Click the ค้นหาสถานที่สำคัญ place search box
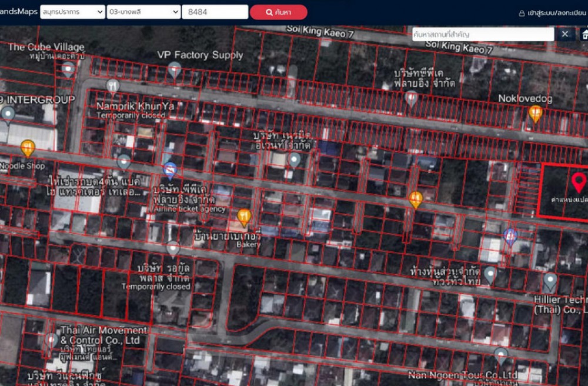Viewport: 588px width, 386px height. (482, 34)
